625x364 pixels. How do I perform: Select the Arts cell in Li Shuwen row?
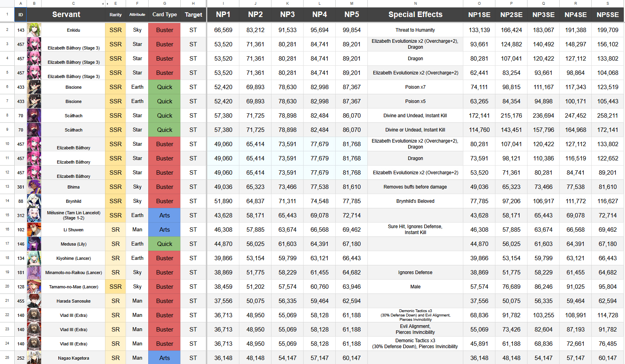[164, 230]
